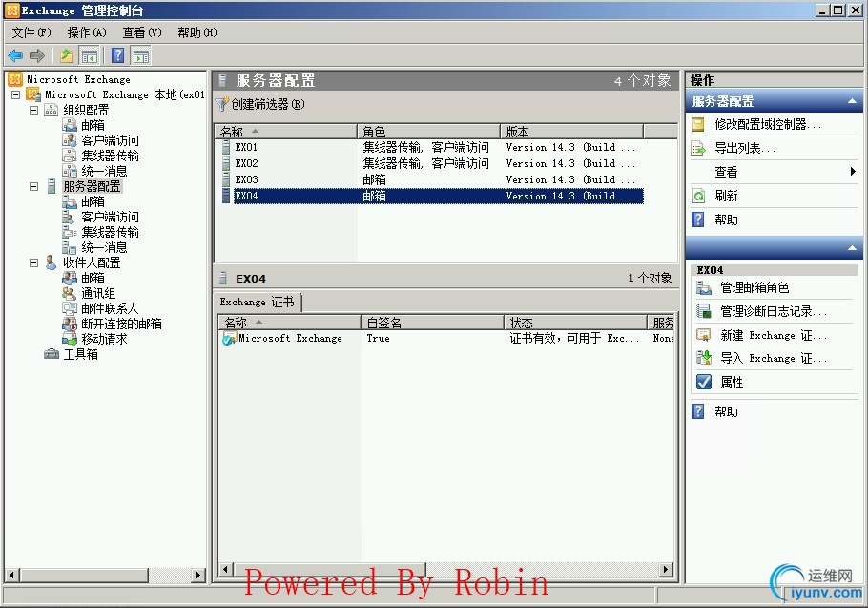
Task: Select 邮件联系人 tree node
Action: [110, 308]
